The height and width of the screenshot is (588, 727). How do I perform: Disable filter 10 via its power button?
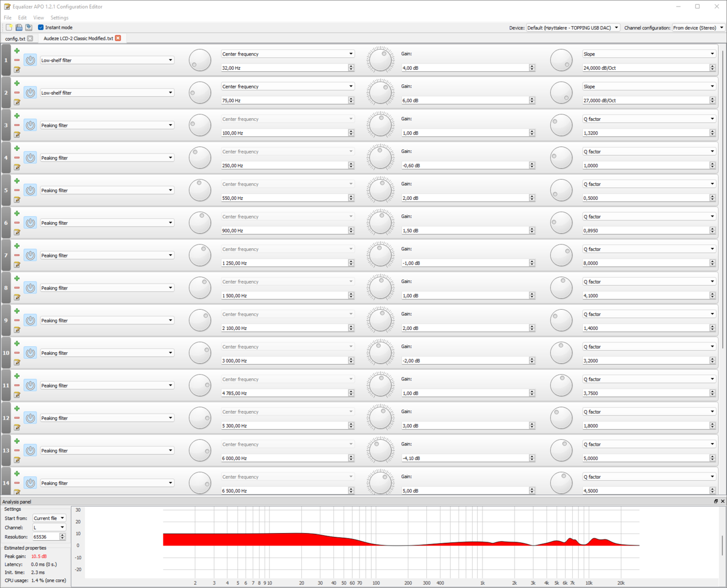pos(30,353)
